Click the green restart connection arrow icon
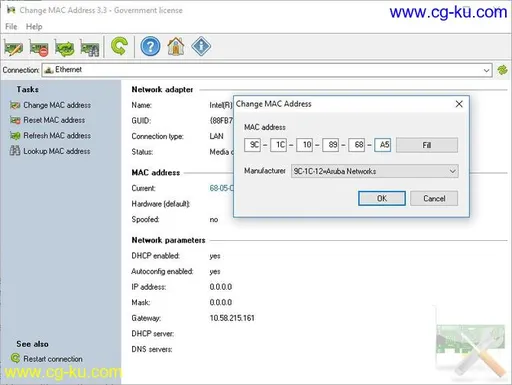This screenshot has width=512, height=385. coord(119,46)
